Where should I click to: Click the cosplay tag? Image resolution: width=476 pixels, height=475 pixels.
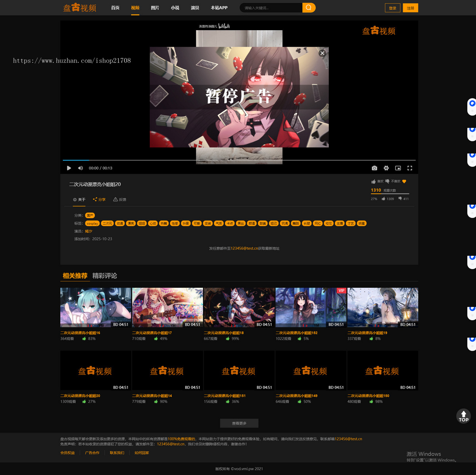(92, 223)
